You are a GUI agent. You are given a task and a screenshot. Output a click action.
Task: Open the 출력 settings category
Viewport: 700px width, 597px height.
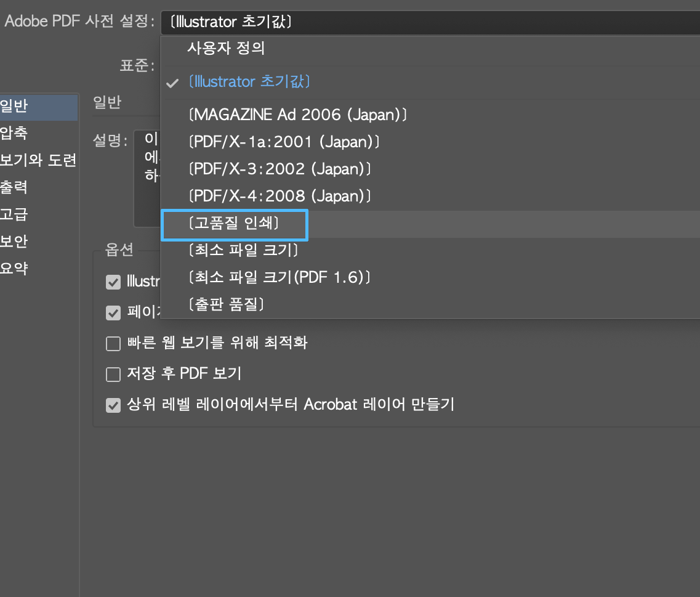tap(39, 188)
